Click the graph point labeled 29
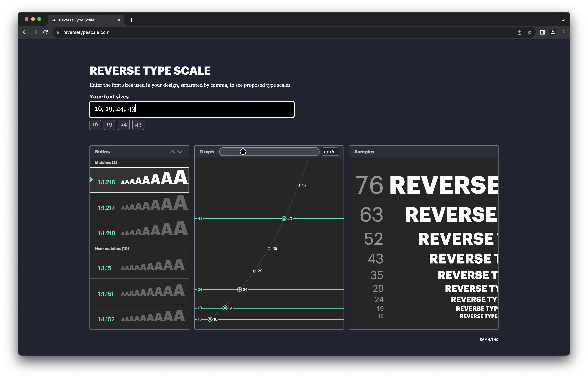The image size is (588, 379). [254, 271]
